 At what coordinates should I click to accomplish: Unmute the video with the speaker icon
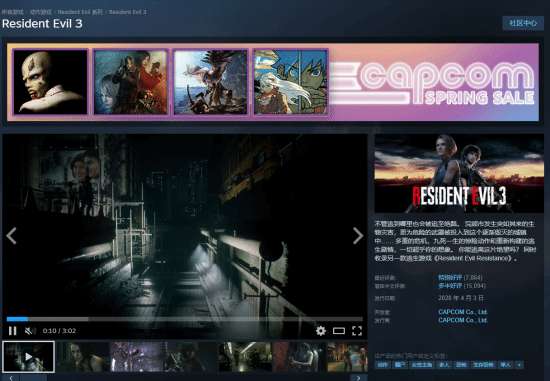coord(29,331)
